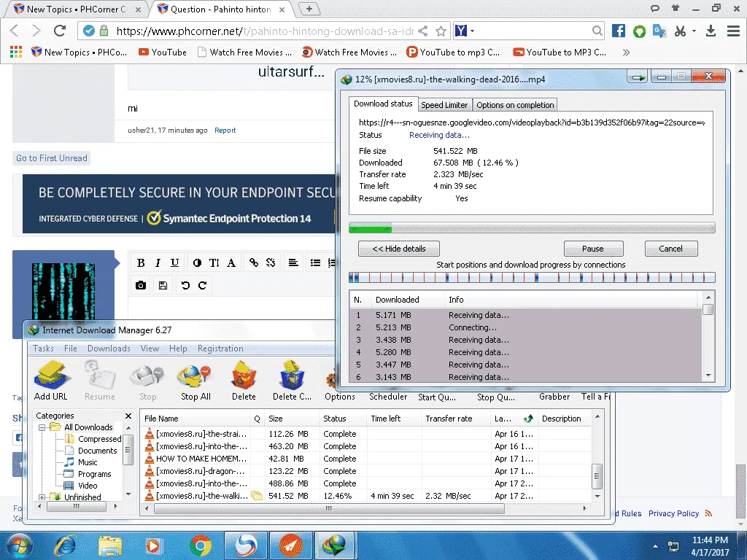Open Google Chrome from the taskbar
This screenshot has height=560, width=747.
click(201, 545)
